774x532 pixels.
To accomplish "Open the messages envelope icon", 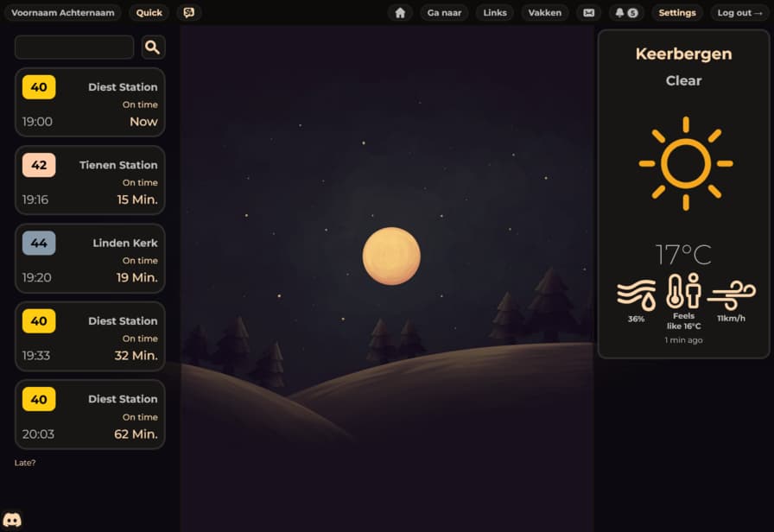I will (589, 13).
